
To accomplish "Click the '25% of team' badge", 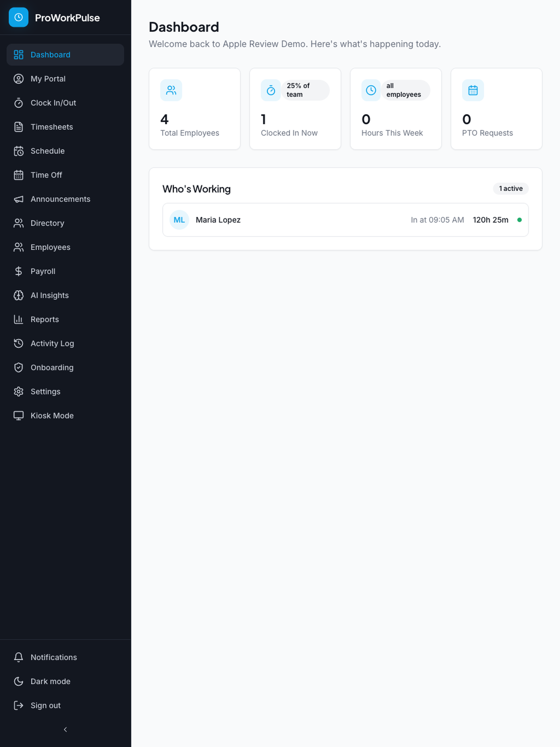I will [x=305, y=90].
